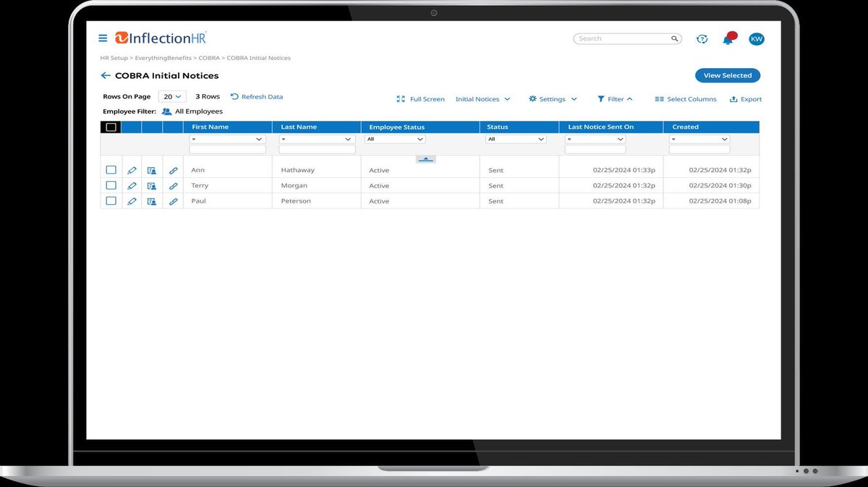
Task: Open Last Notice Sent On operator dropdown
Action: click(595, 139)
